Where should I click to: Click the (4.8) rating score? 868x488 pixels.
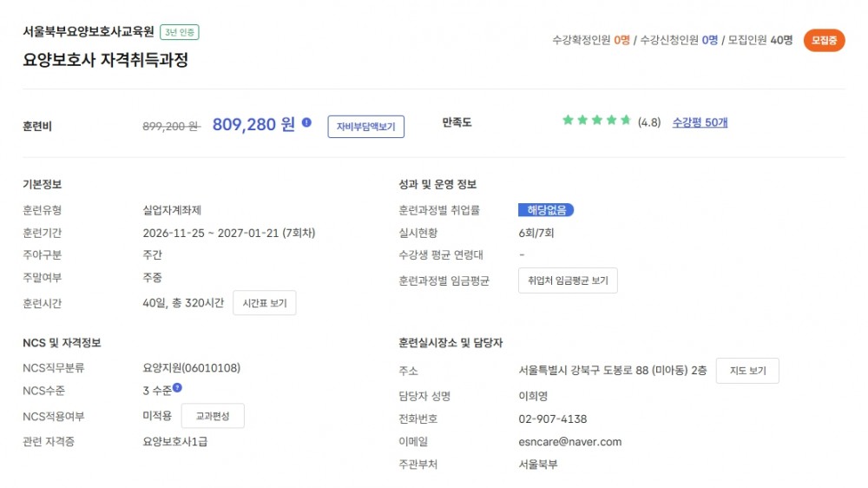point(648,122)
